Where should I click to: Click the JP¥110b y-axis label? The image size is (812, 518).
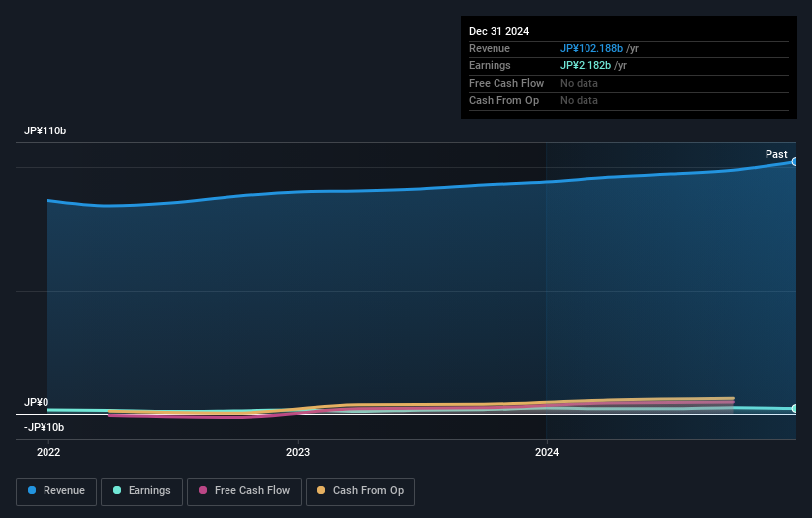point(45,130)
